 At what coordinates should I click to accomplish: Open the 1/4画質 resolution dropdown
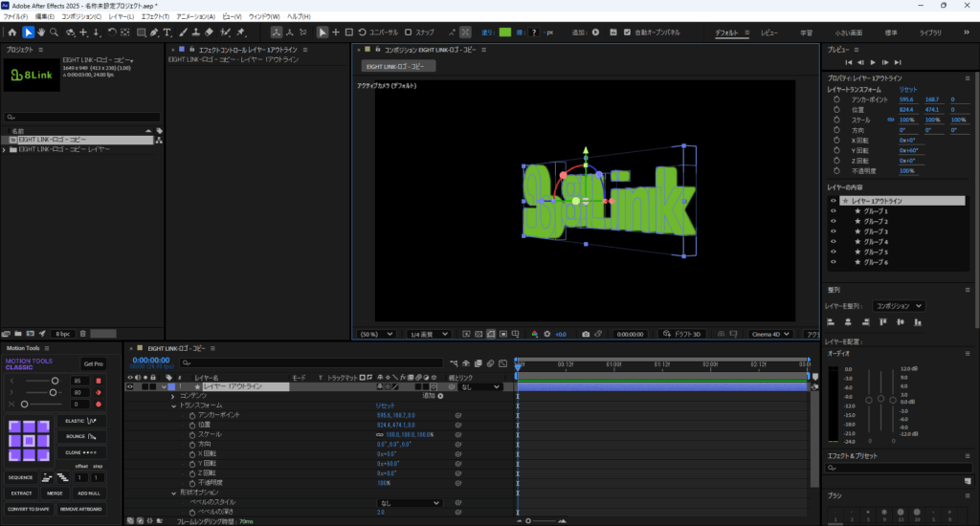point(428,334)
